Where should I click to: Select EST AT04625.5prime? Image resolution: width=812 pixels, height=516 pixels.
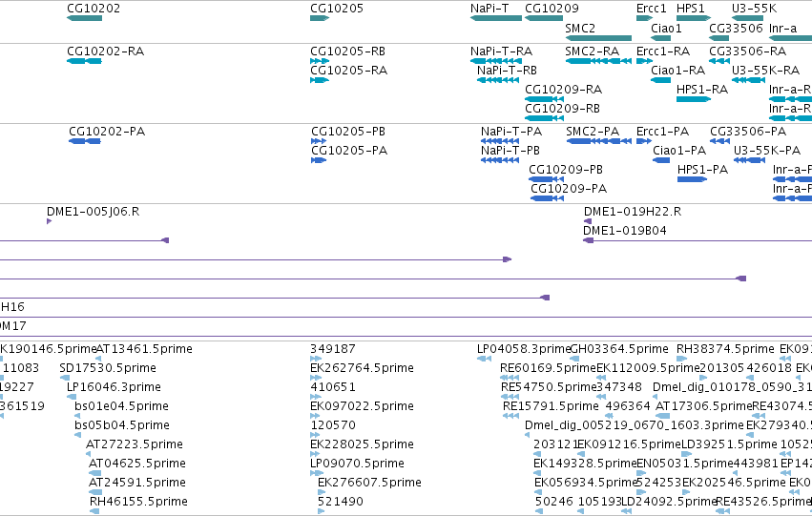(95, 474)
